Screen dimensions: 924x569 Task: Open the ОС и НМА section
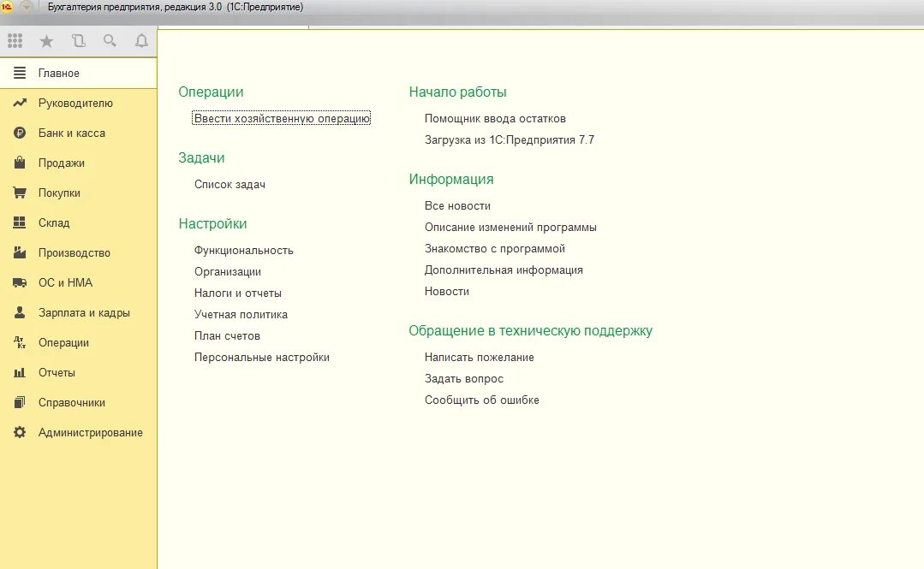79,282
